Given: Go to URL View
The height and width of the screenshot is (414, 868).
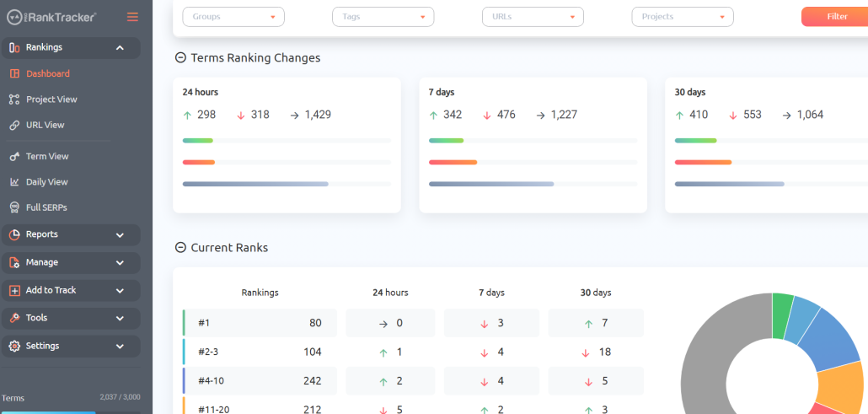Looking at the screenshot, I should tap(46, 126).
